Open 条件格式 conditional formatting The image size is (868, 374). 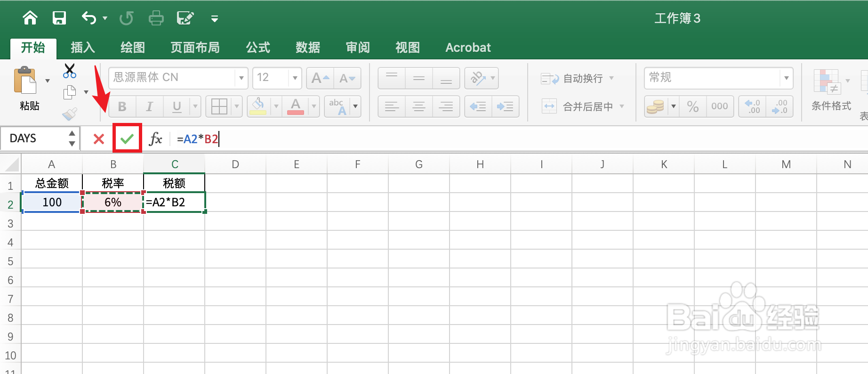pyautogui.click(x=831, y=90)
